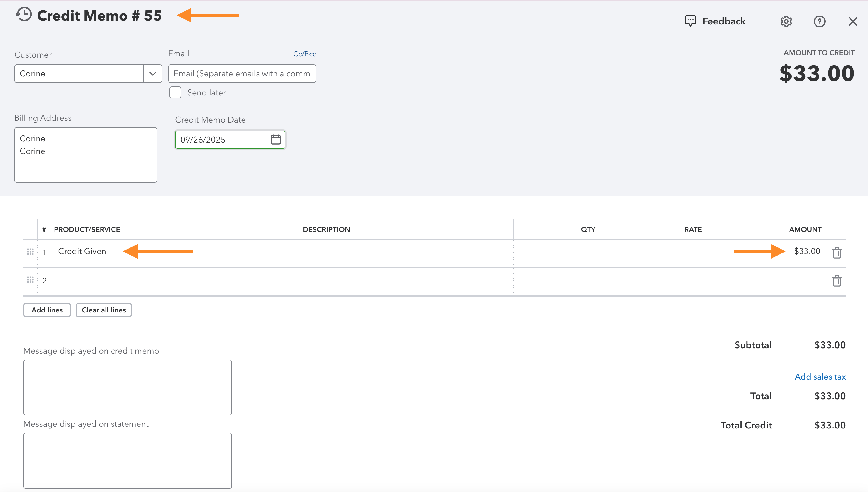The height and width of the screenshot is (492, 868).
Task: Expand the Customer dropdown arrow
Action: tap(152, 74)
